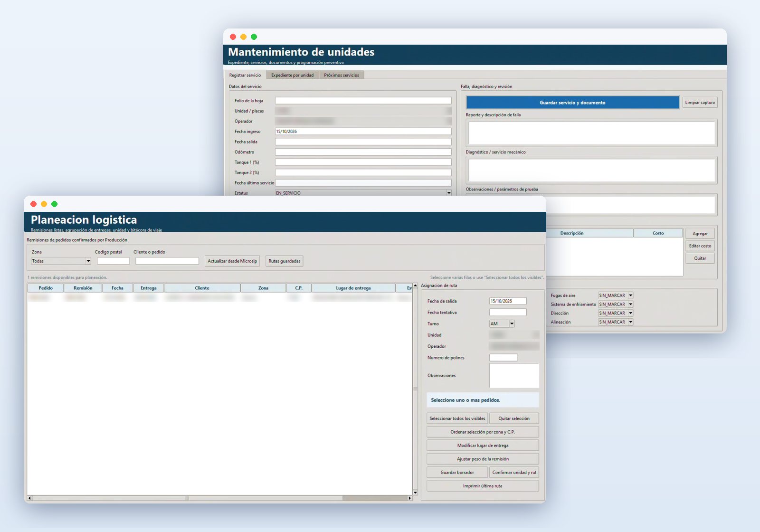Click the Diagnóstico / servicio mecánico text area
Viewport: 760px width, 532px height.
pyautogui.click(x=592, y=170)
